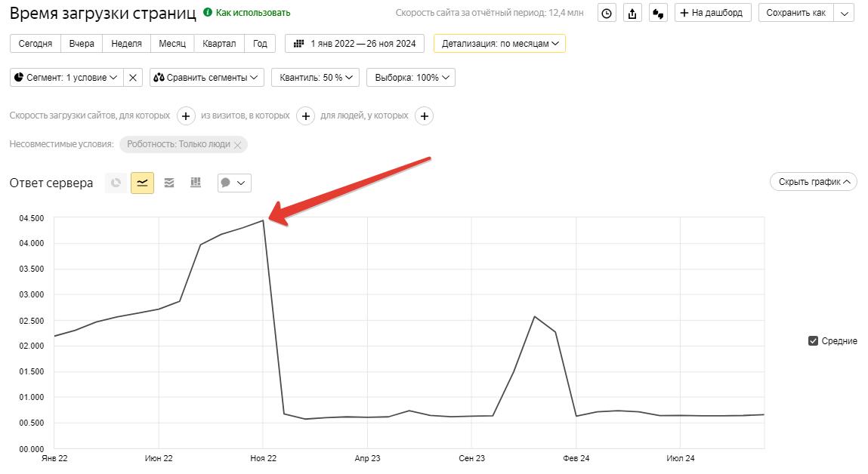Expand the "Квантиль: 50 %" dropdown
868x474 pixels.
(315, 77)
